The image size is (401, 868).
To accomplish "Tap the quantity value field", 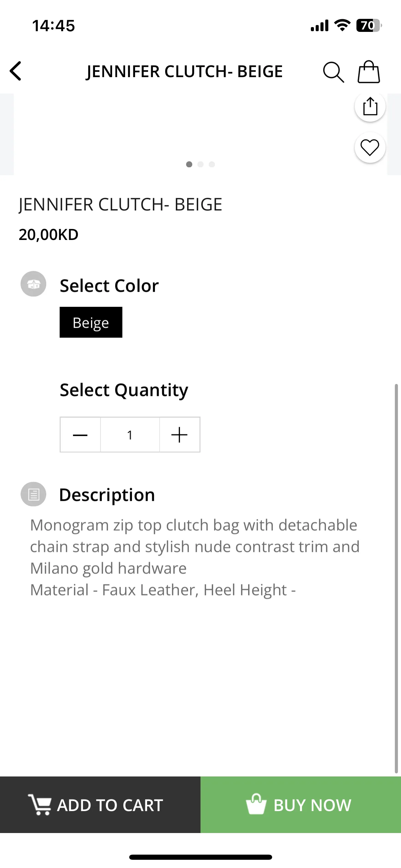I will tap(130, 435).
